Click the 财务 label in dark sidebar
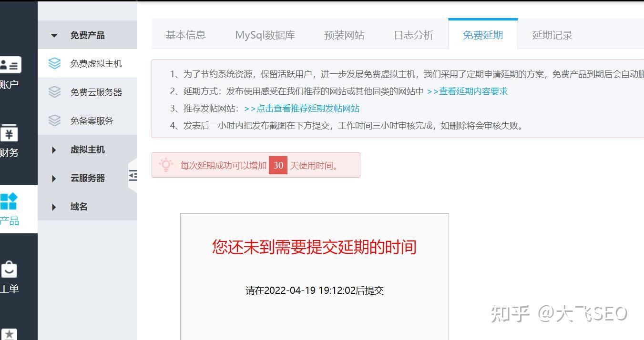 click(x=9, y=153)
